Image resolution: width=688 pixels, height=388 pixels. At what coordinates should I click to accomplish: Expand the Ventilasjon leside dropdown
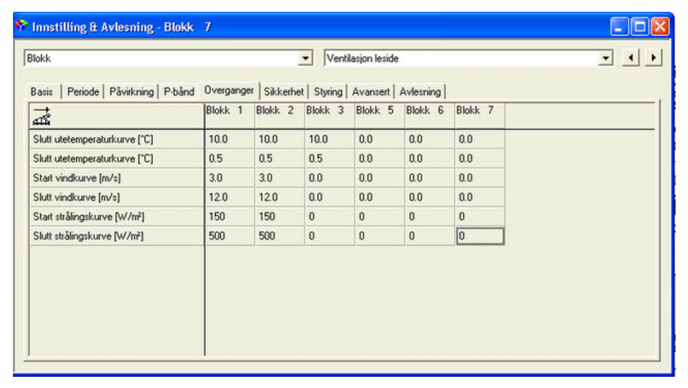[605, 58]
